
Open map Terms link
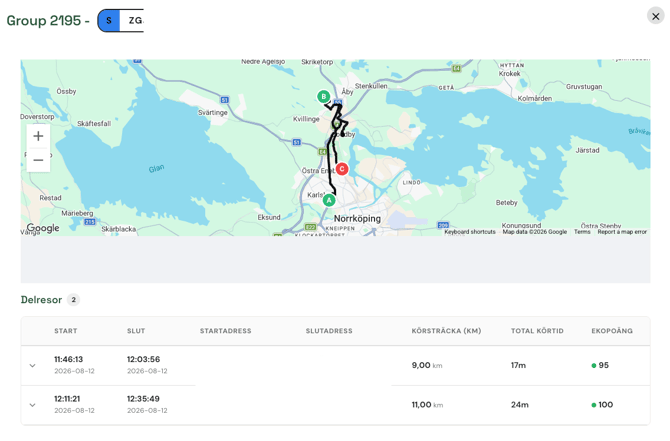tap(582, 232)
